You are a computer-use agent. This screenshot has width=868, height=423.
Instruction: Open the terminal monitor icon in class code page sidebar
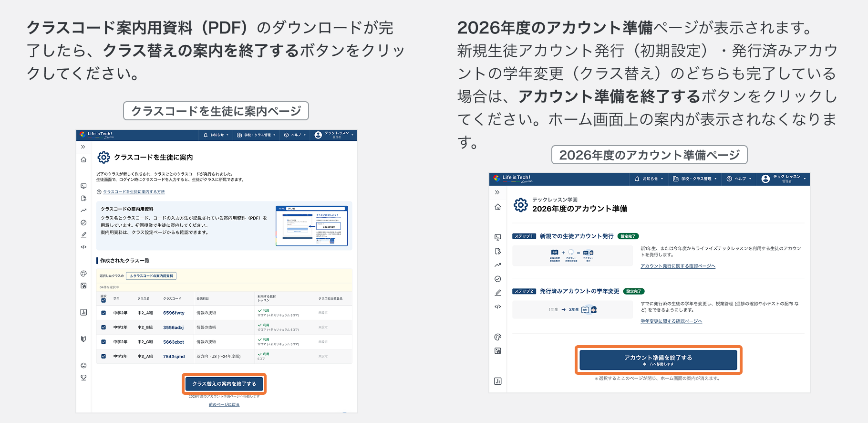[83, 186]
